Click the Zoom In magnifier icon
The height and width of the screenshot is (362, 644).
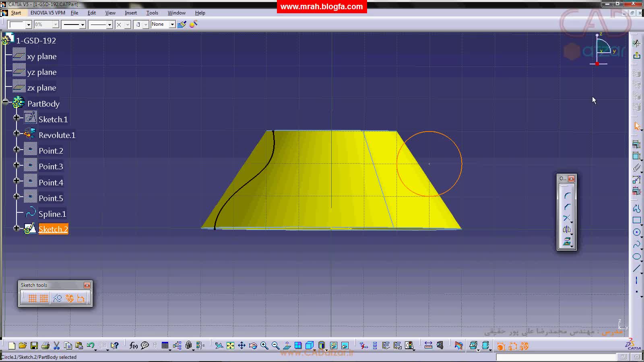coord(264,346)
